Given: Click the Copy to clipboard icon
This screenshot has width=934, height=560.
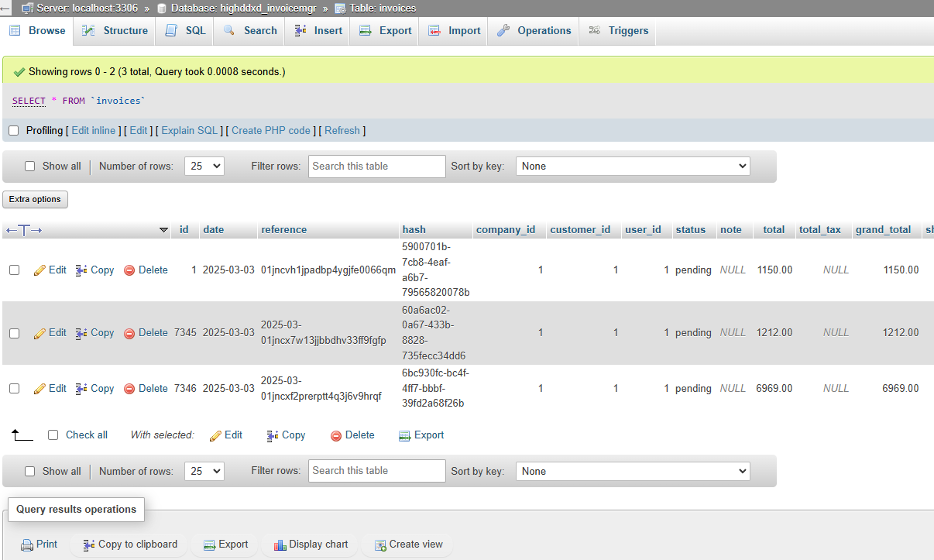Looking at the screenshot, I should [89, 545].
